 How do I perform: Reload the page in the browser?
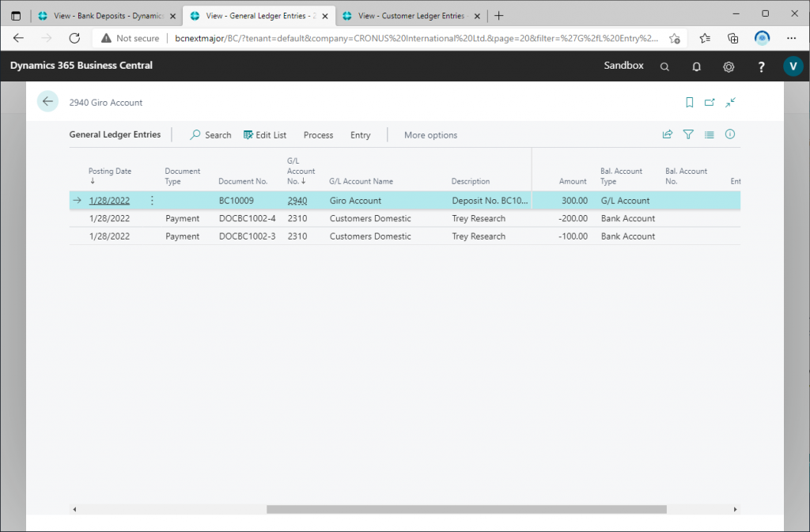(74, 38)
